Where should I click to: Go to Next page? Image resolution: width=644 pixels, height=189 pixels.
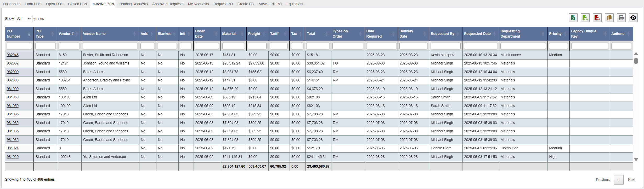(631, 180)
